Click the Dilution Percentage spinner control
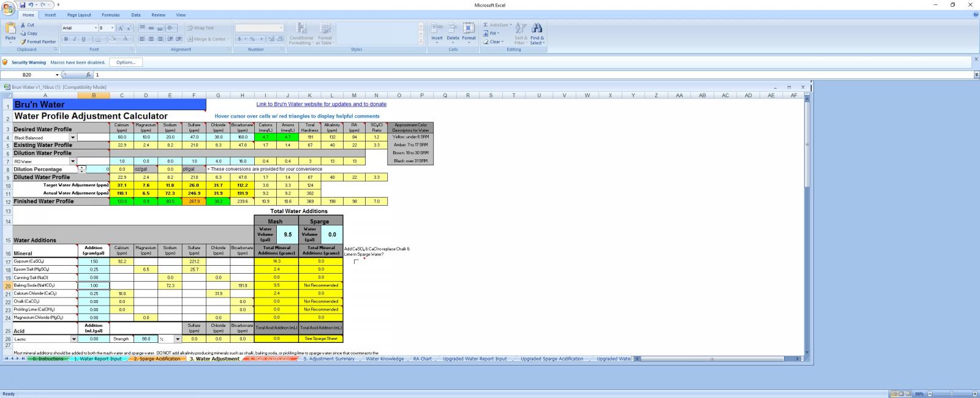 tap(82, 169)
